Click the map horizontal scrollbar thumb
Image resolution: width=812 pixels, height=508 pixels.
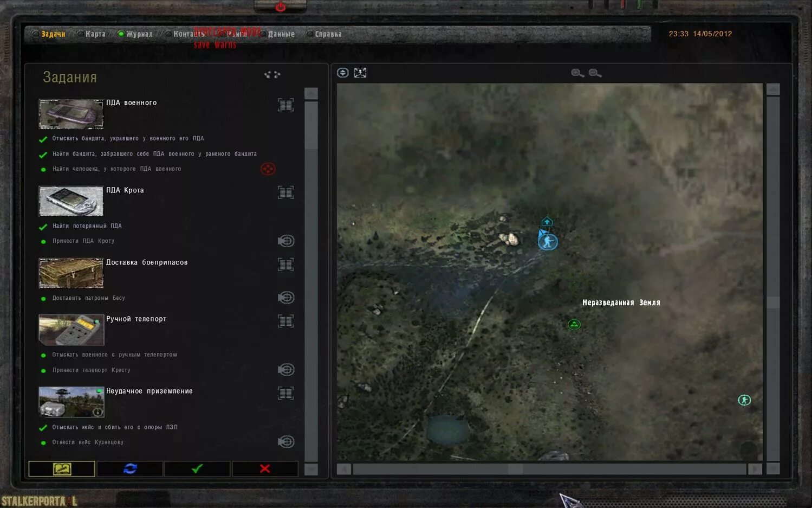[x=515, y=469]
